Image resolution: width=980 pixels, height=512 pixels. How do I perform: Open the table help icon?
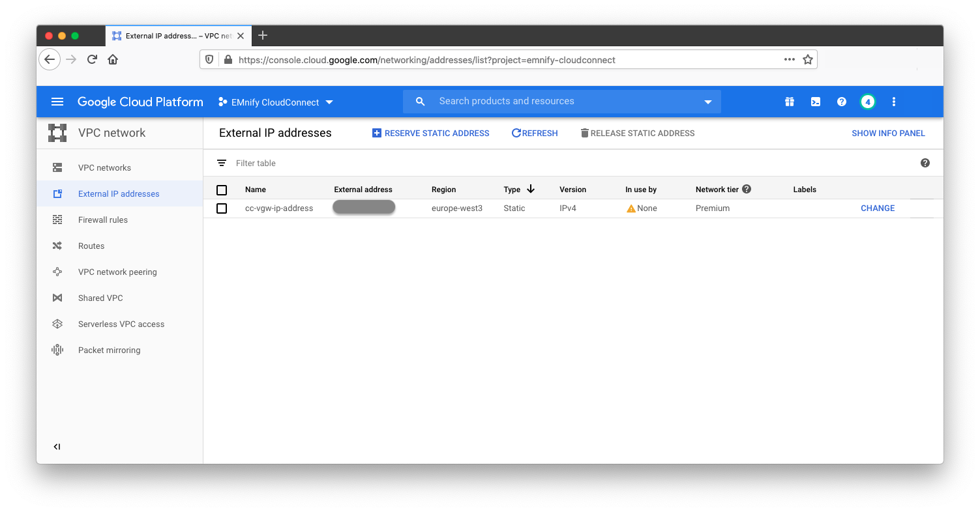pyautogui.click(x=925, y=163)
